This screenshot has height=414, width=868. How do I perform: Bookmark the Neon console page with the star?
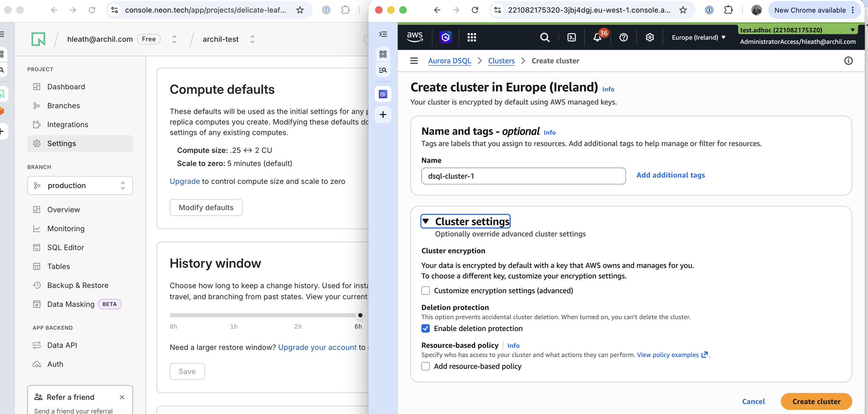tap(300, 10)
